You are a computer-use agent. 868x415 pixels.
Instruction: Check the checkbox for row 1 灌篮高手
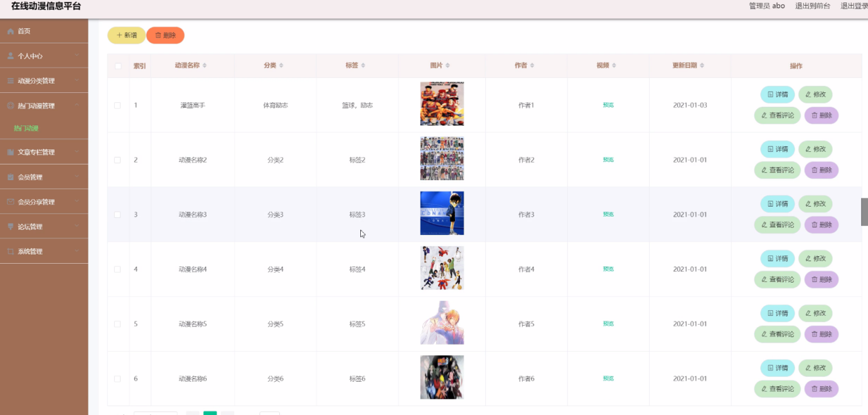pyautogui.click(x=117, y=105)
